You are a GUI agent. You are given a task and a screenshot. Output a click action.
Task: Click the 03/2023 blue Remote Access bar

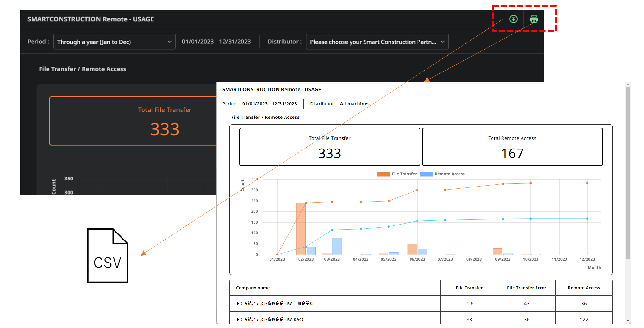337,246
